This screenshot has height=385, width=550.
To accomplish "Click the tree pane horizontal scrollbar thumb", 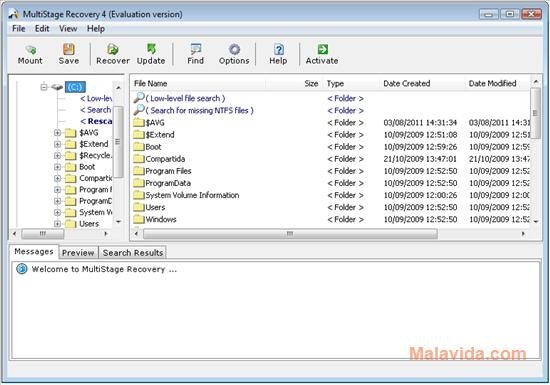I will point(43,234).
